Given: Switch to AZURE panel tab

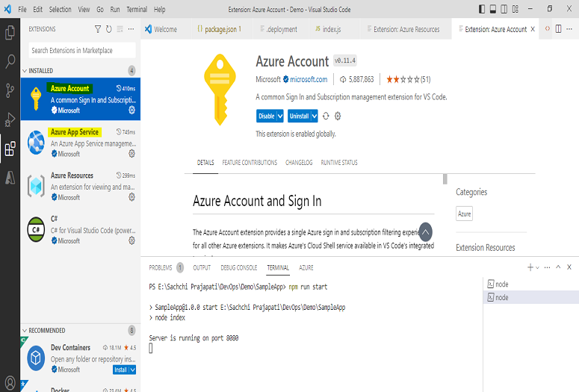Looking at the screenshot, I should [306, 267].
